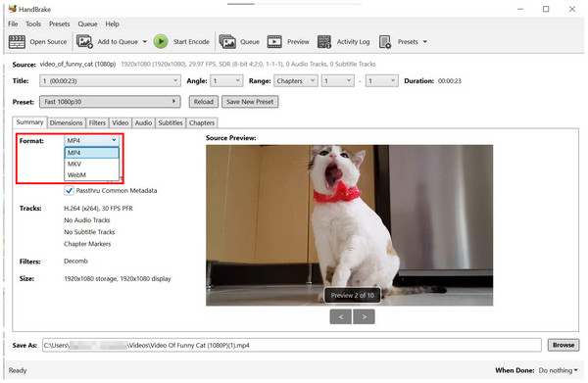Click the Browse button
Viewport: 588px width, 383px height.
pos(563,345)
